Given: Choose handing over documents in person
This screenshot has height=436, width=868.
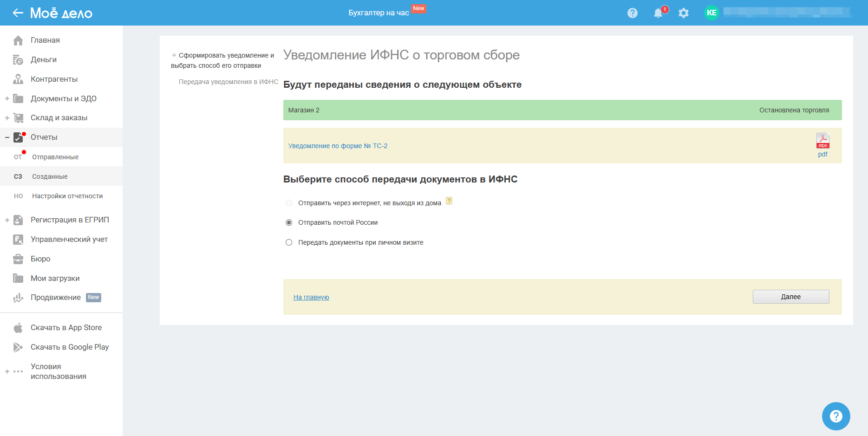Looking at the screenshot, I should 289,242.
